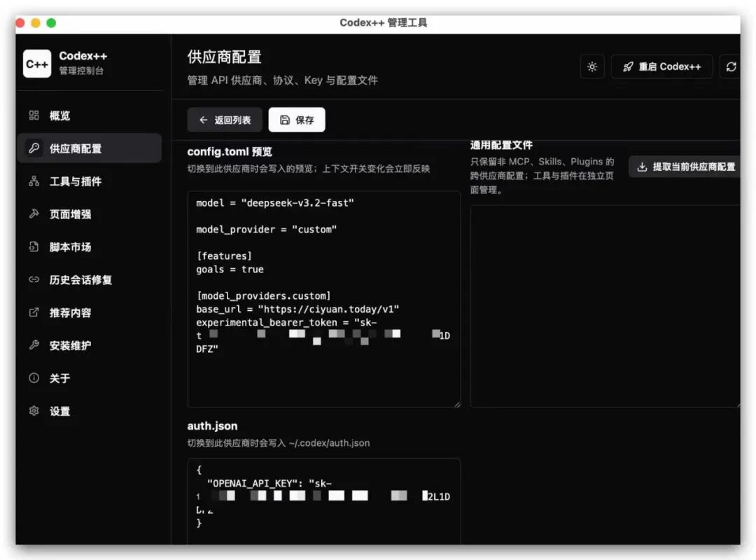Click the model = "deepseek-v3.2-fast" line
The width and height of the screenshot is (756, 560).
click(x=275, y=203)
